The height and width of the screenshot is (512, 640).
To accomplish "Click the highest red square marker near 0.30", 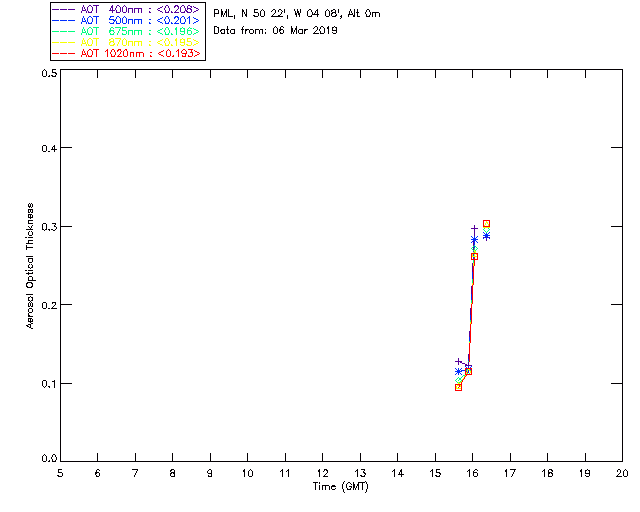I will pos(486,224).
